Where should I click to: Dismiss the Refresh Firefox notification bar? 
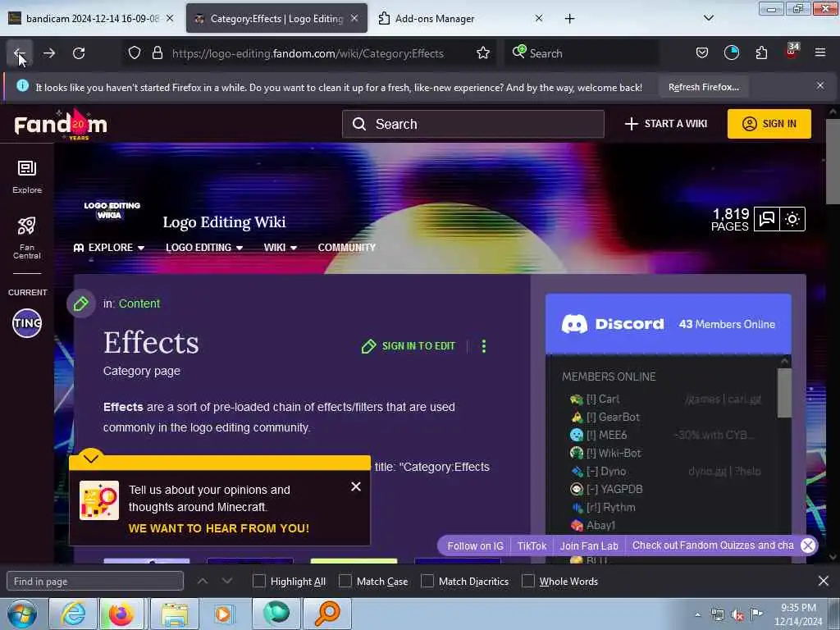[820, 85]
